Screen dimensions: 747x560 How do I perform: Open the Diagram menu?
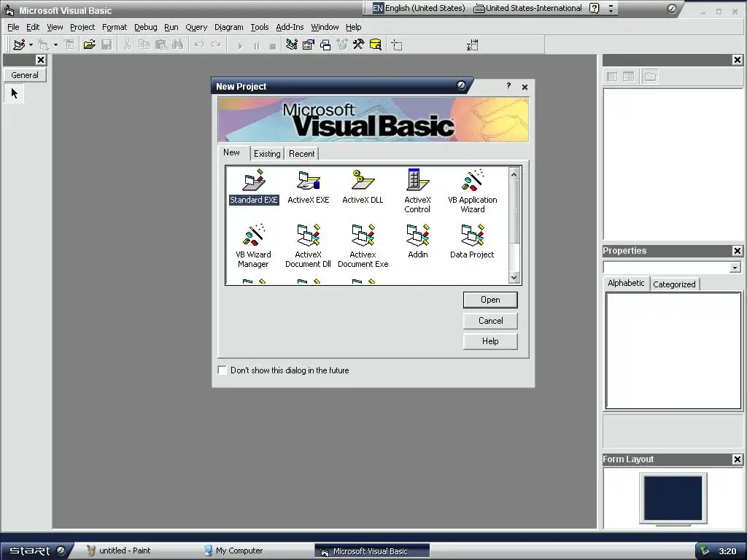(228, 27)
